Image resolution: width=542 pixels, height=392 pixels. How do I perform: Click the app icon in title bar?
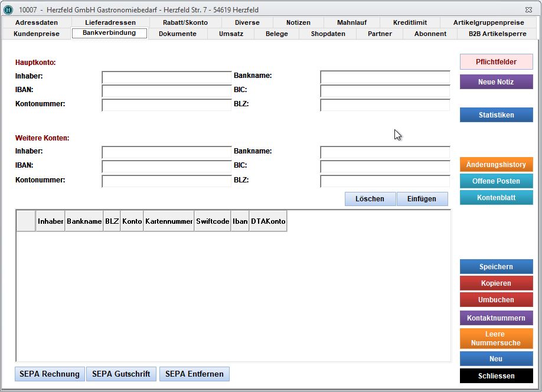pos(8,10)
